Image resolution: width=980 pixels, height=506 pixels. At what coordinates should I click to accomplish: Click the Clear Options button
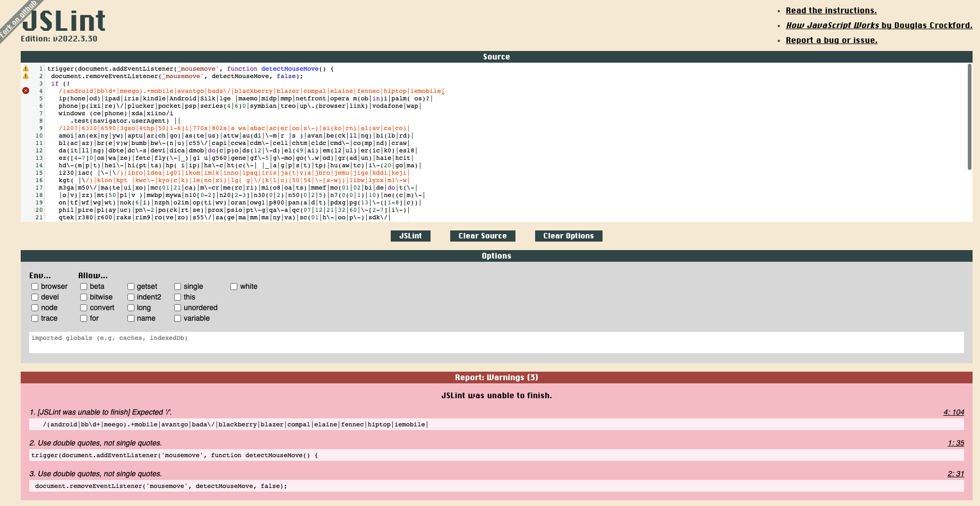569,236
